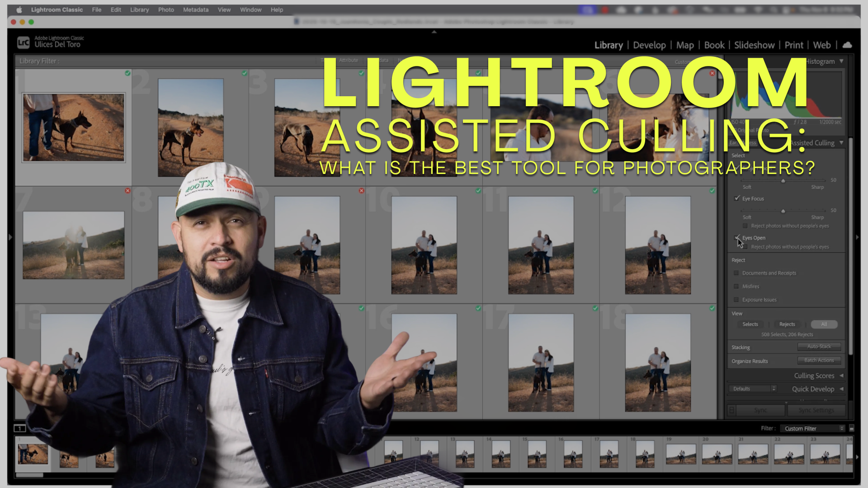The width and height of the screenshot is (868, 488).
Task: Open the Metadata menu
Action: point(195,9)
